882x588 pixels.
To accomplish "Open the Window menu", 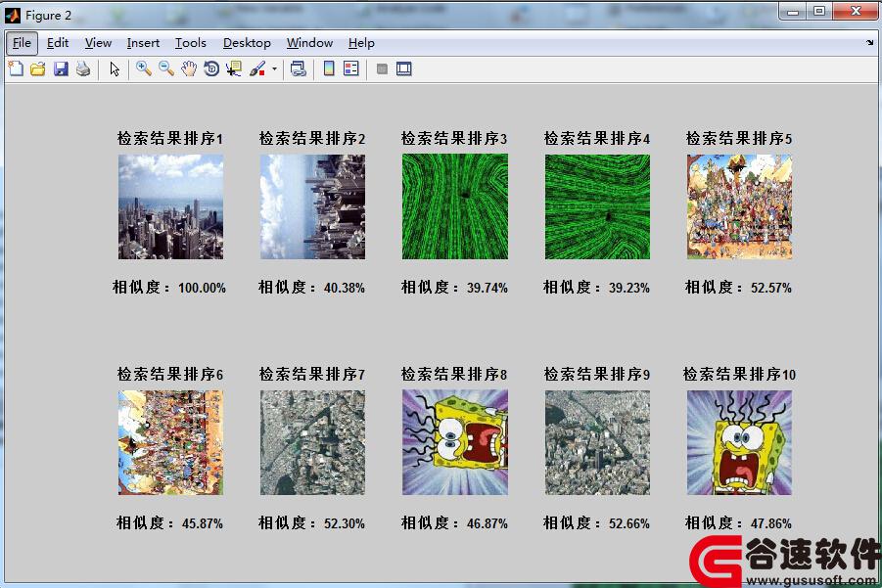I will (310, 43).
